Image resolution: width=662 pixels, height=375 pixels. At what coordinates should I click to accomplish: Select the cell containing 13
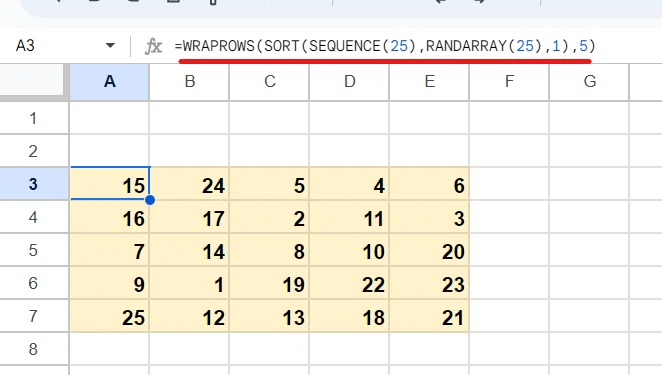[x=269, y=315]
